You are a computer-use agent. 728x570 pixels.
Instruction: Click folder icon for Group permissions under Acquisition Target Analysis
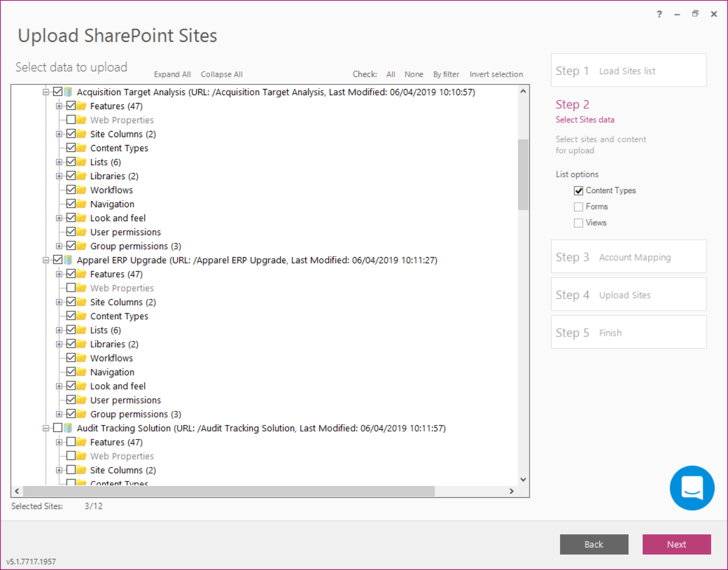coord(82,246)
